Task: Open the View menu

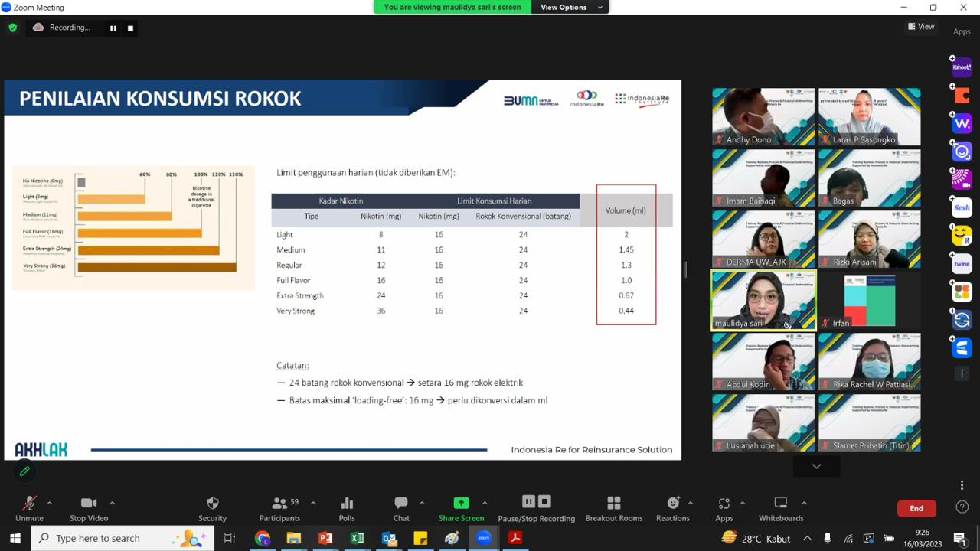Action: click(921, 27)
